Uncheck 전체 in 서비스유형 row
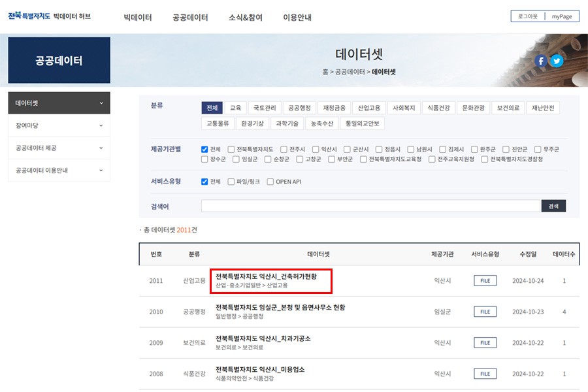Image resolution: width=588 pixels, height=392 pixels. coord(204,182)
